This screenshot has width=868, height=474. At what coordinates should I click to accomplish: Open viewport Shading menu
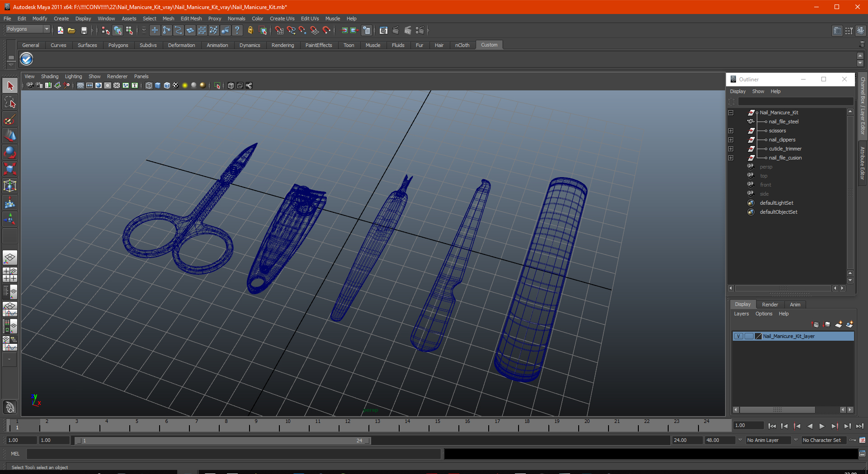[x=50, y=76]
